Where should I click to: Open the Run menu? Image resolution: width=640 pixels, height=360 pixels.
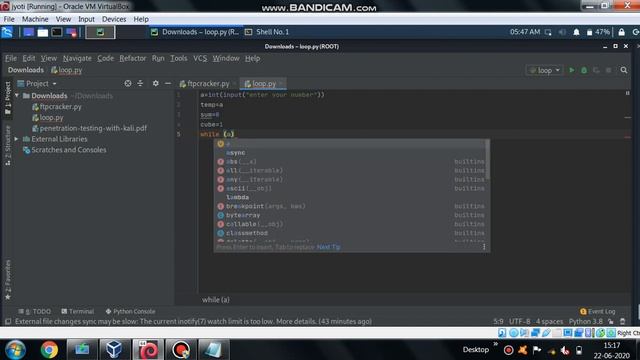pos(158,58)
